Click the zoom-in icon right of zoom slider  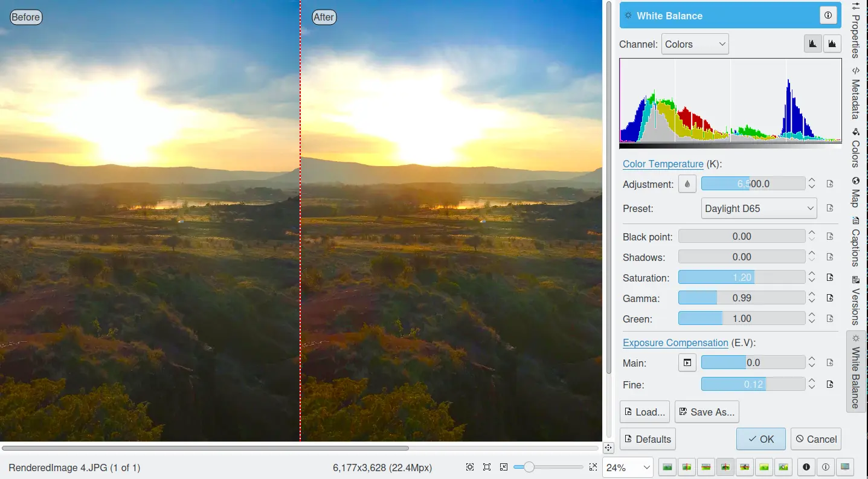tap(593, 467)
